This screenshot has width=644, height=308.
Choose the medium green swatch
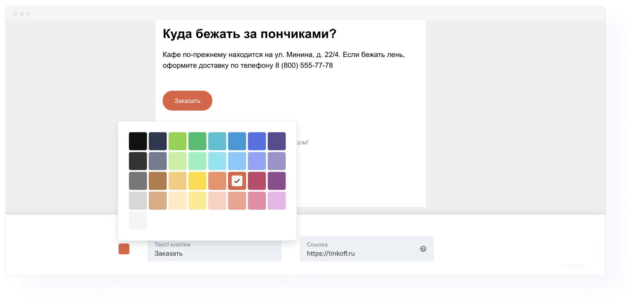click(197, 141)
